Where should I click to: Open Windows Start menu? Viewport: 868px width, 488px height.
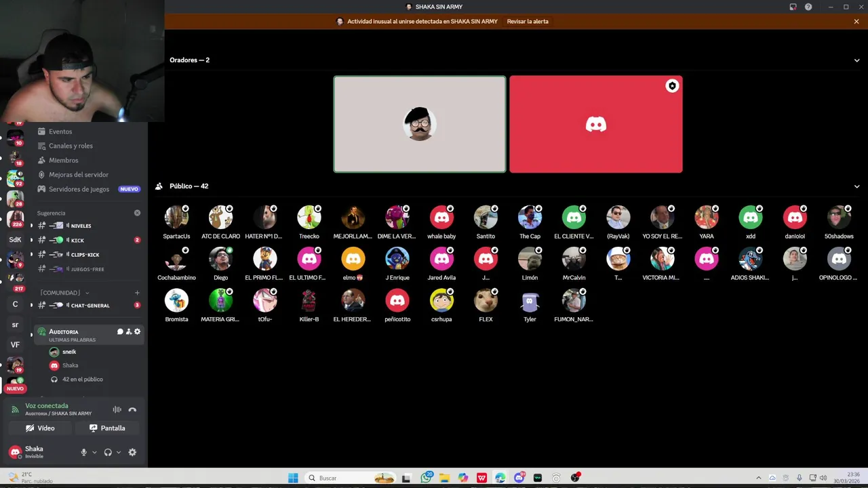(293, 478)
